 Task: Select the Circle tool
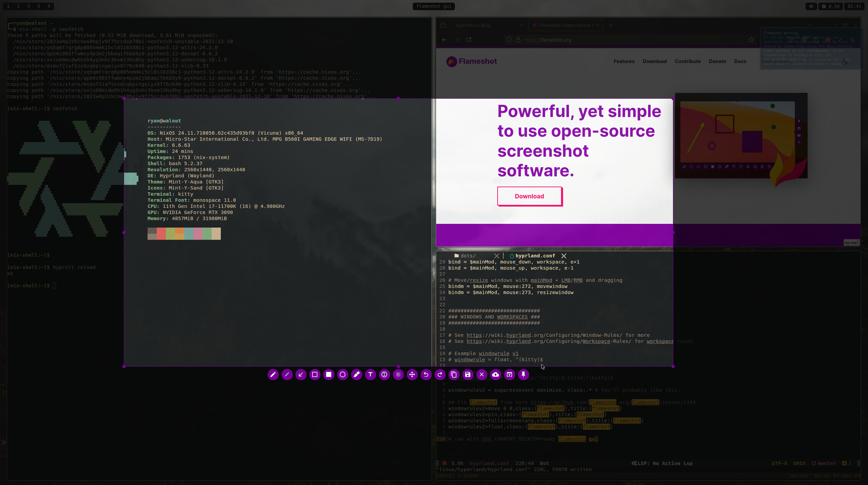point(343,374)
